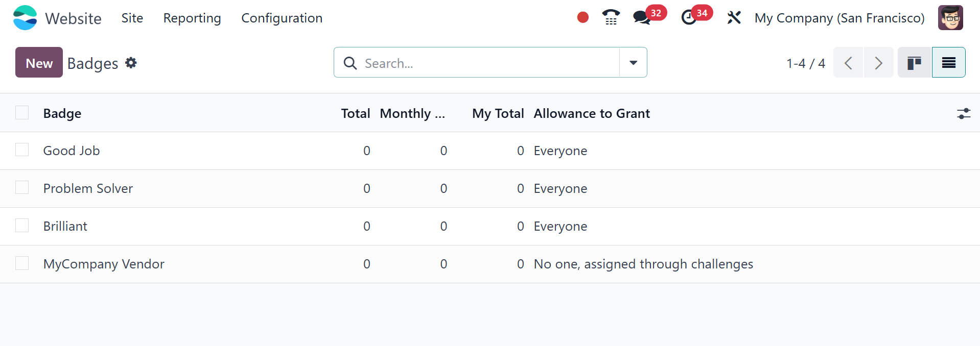The height and width of the screenshot is (346, 980).
Task: Open the Badges gear settings icon
Action: 131,63
